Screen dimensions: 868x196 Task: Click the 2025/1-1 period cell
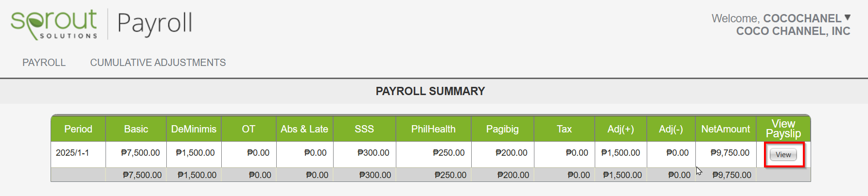coord(72,153)
